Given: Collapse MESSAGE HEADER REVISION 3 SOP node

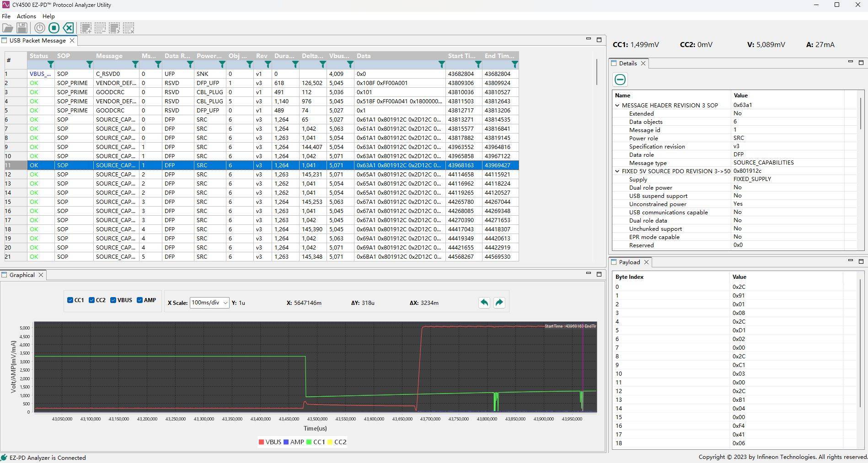Looking at the screenshot, I should (617, 105).
